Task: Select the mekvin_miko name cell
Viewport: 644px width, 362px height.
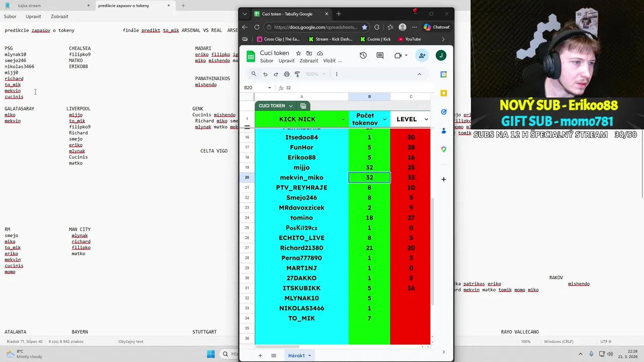Action: [x=301, y=177]
